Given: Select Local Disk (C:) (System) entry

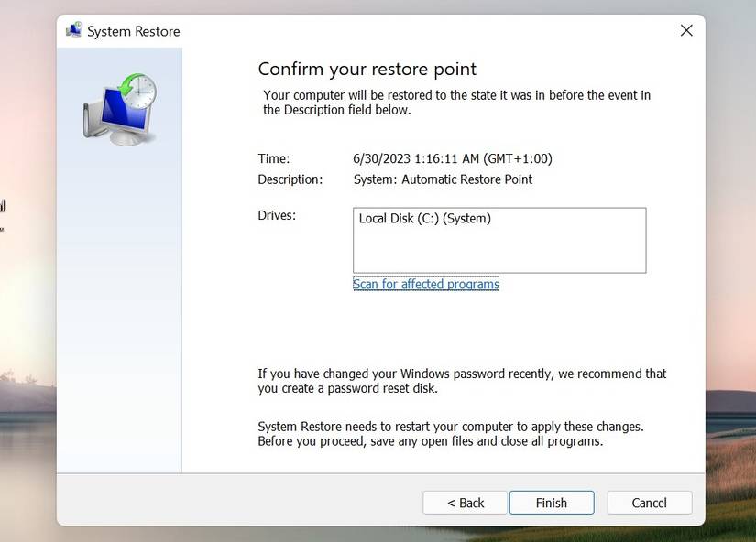Looking at the screenshot, I should (x=425, y=219).
